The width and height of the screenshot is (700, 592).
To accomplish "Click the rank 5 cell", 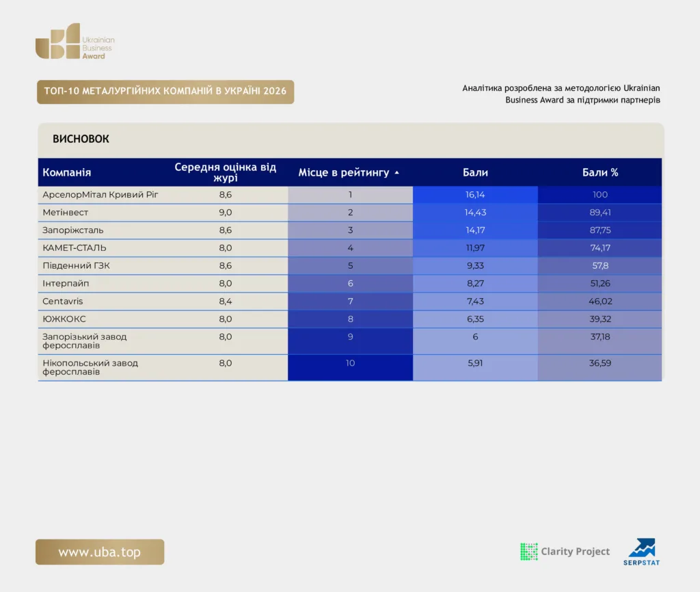I will point(351,266).
